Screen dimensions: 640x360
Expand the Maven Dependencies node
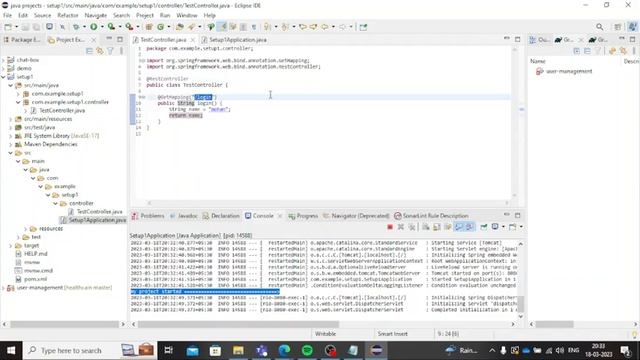(11, 144)
